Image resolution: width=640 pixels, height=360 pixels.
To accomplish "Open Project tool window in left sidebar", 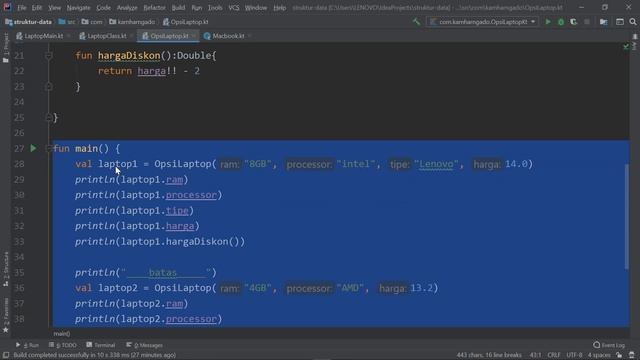I will 5,48.
